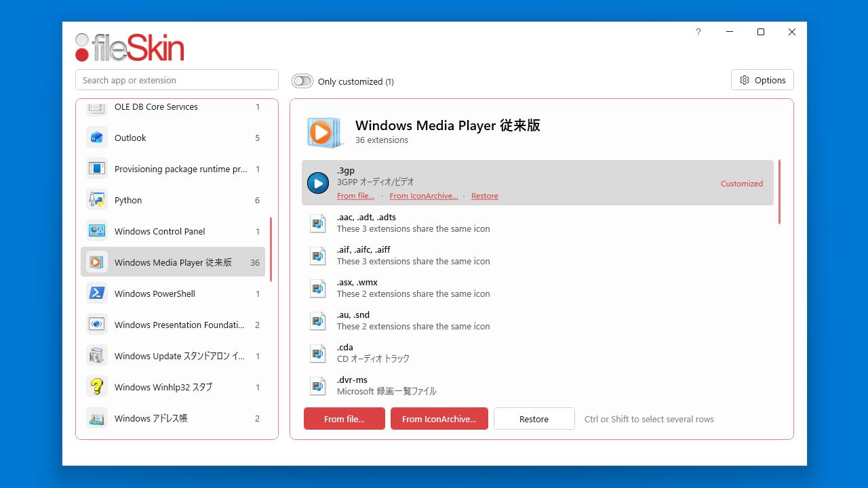868x488 pixels.
Task: Focus the Search app or extension field
Action: pyautogui.click(x=177, y=80)
